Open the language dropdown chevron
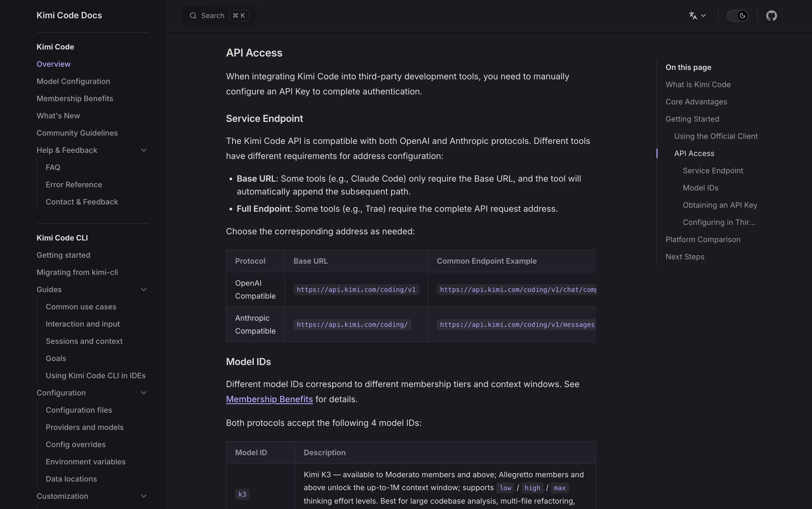The height and width of the screenshot is (509, 812). pyautogui.click(x=703, y=16)
